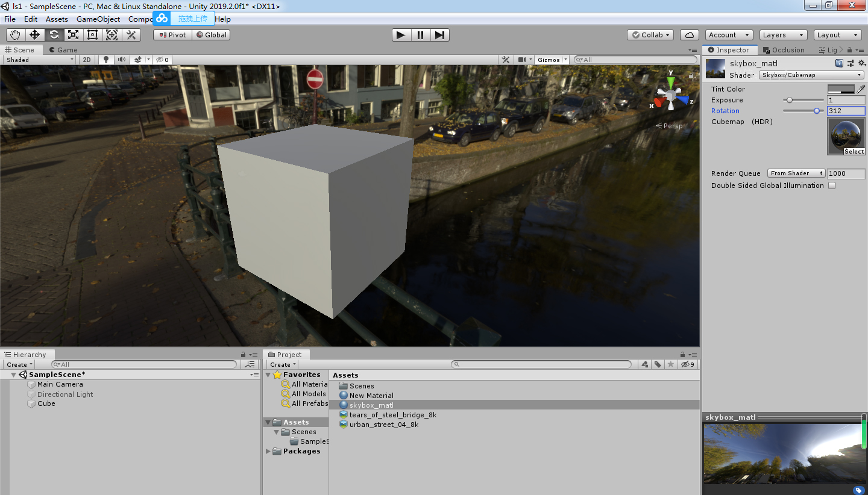Pick tint color with eyedropper

(x=861, y=89)
